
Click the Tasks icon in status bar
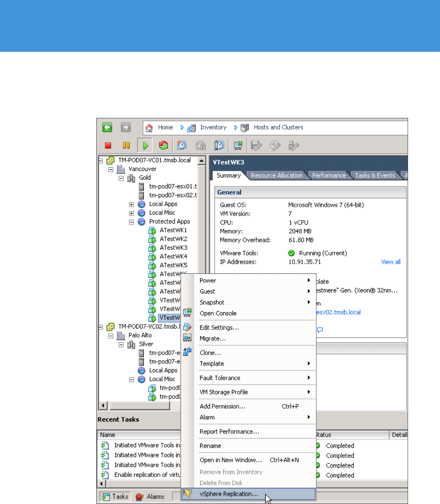[106, 497]
